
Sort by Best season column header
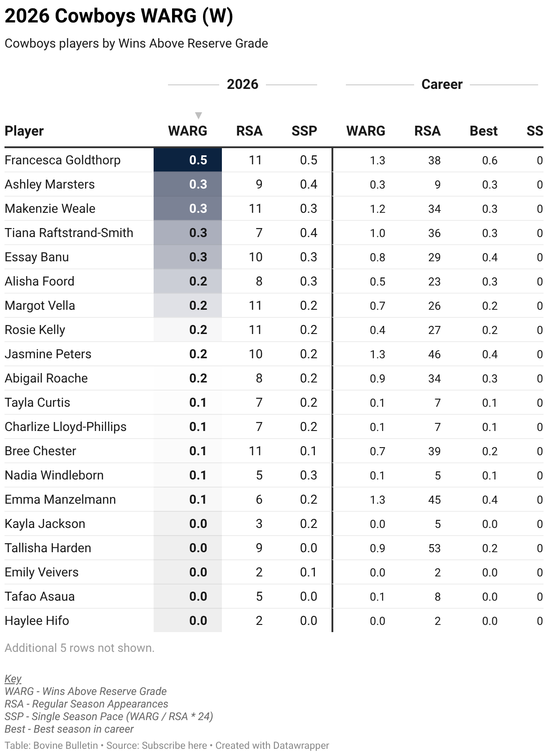[x=483, y=131]
